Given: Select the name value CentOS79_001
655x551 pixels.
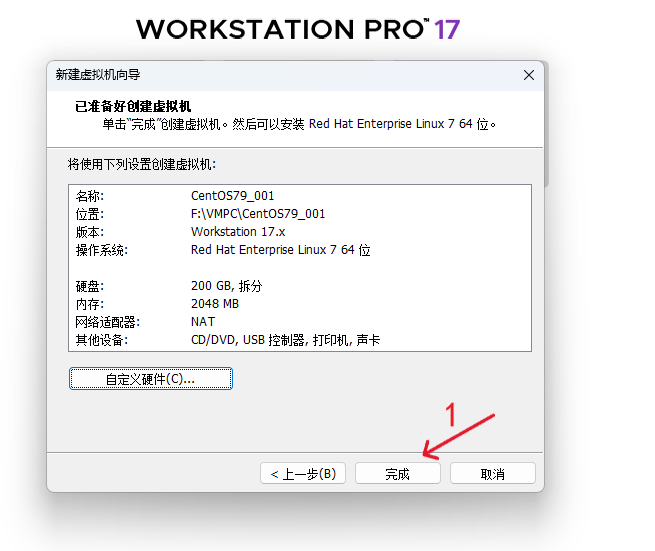Looking at the screenshot, I should [x=232, y=196].
